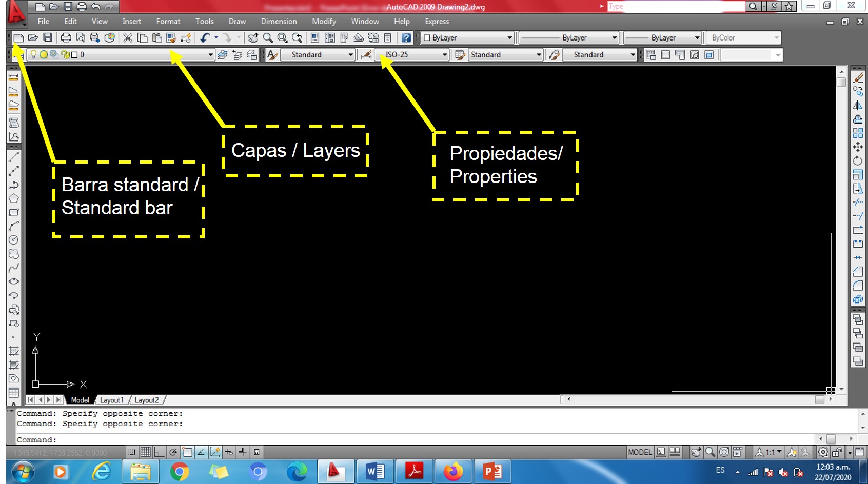Click the search box in title bar
The image size is (868, 484).
coord(676,6)
